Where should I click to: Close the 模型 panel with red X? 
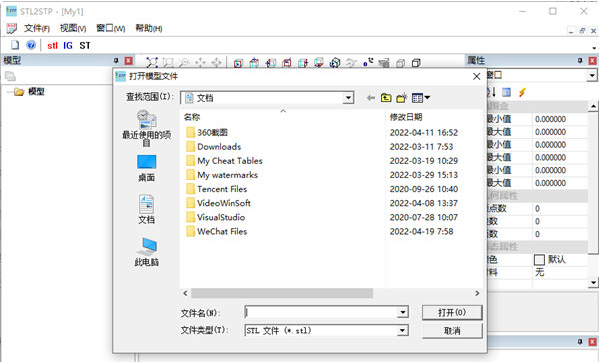tap(129, 60)
